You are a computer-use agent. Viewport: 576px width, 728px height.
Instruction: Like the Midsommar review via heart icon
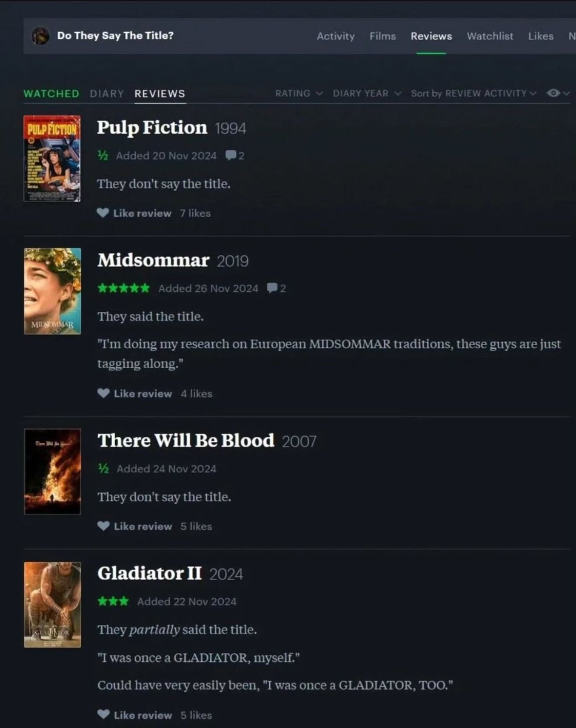pyautogui.click(x=103, y=393)
